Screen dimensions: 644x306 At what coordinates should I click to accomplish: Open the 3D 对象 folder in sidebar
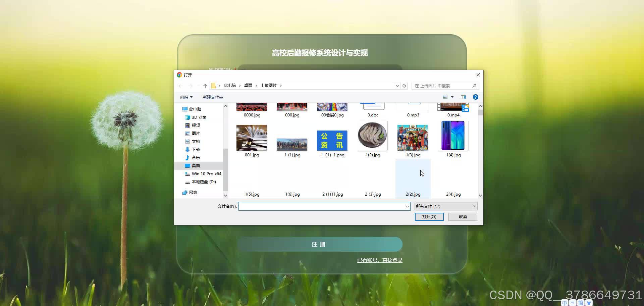[199, 117]
